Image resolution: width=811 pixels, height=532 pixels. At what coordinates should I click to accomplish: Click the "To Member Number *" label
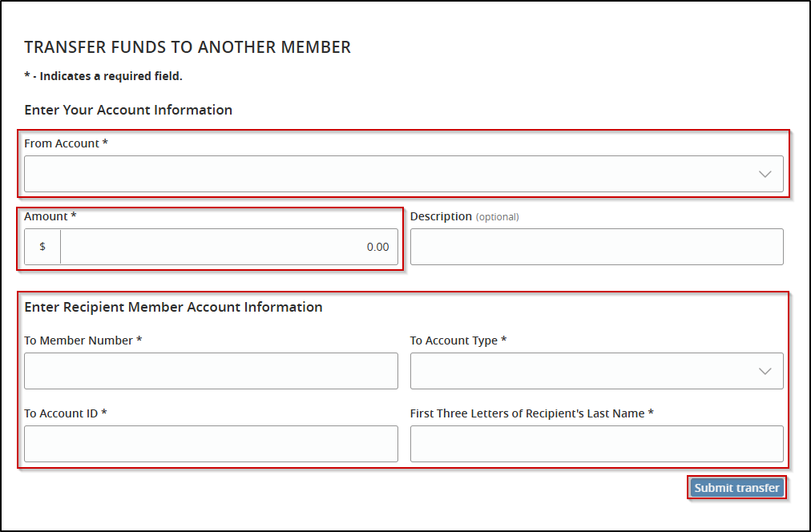click(83, 341)
